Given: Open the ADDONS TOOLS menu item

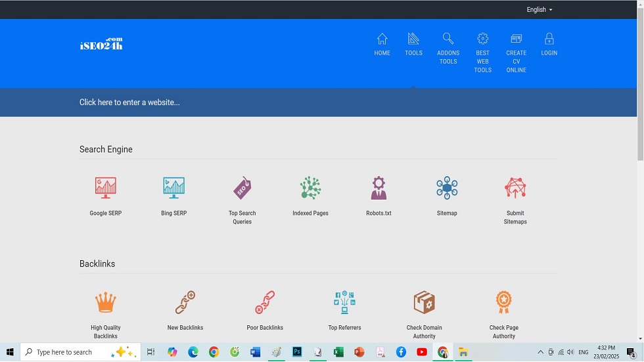Looking at the screenshot, I should point(448,49).
